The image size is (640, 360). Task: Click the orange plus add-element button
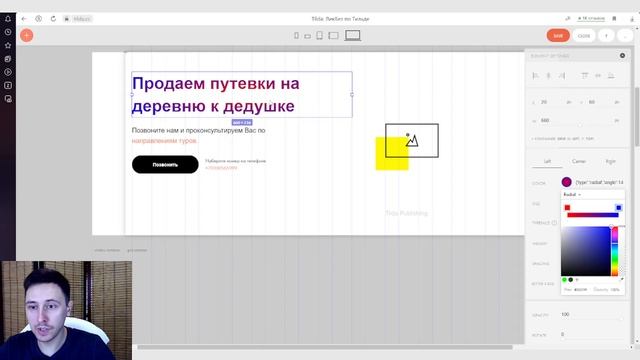coord(27,36)
